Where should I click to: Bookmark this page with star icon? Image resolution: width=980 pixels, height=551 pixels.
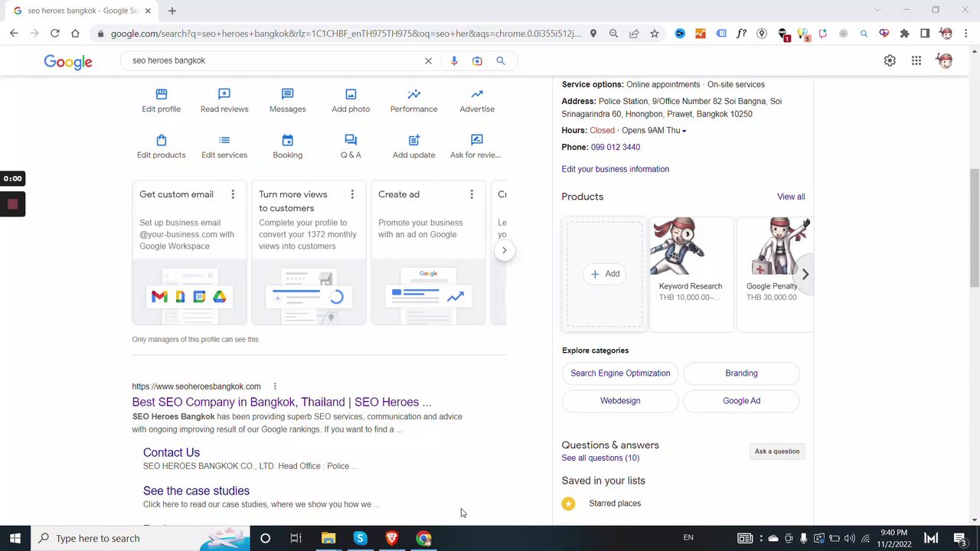[655, 34]
